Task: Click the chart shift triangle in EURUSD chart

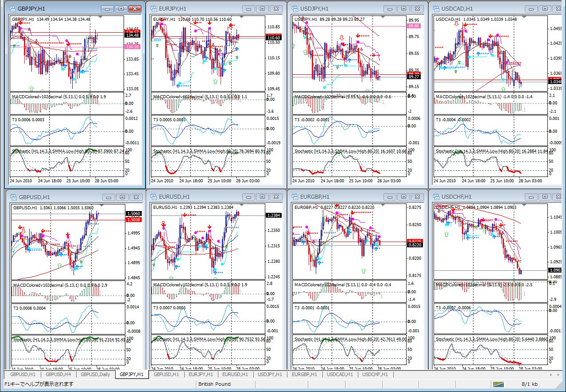Action: tap(241, 206)
